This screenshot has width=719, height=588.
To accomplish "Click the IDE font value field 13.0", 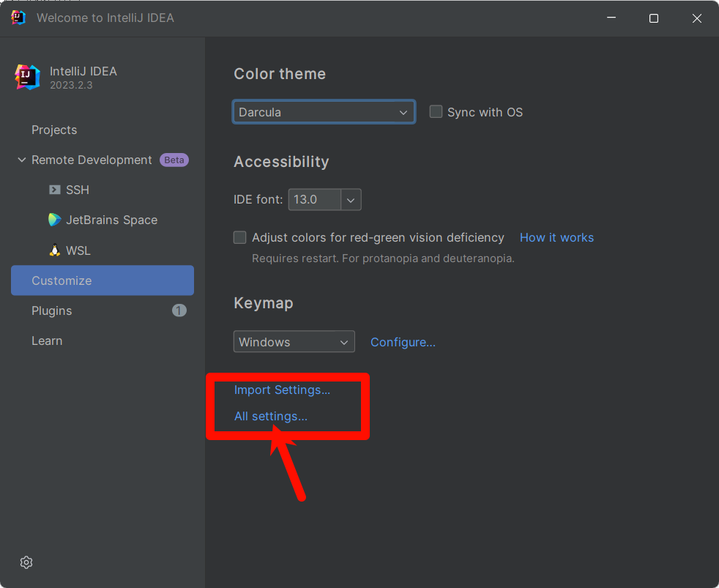I will tap(315, 199).
